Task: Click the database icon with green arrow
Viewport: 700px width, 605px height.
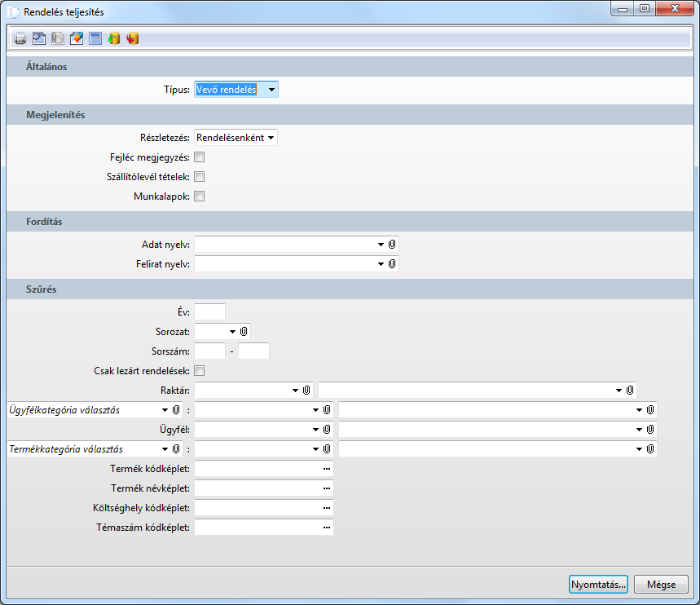Action: [x=114, y=38]
